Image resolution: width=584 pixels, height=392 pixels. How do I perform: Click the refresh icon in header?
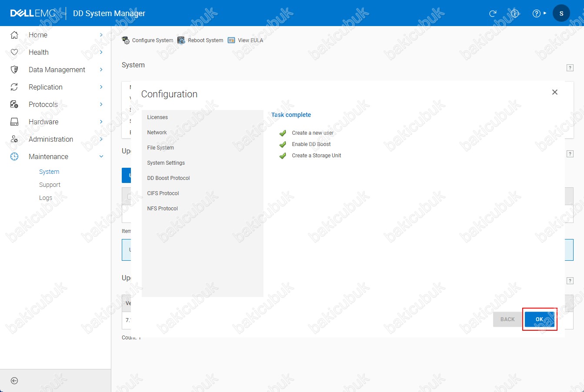click(493, 13)
